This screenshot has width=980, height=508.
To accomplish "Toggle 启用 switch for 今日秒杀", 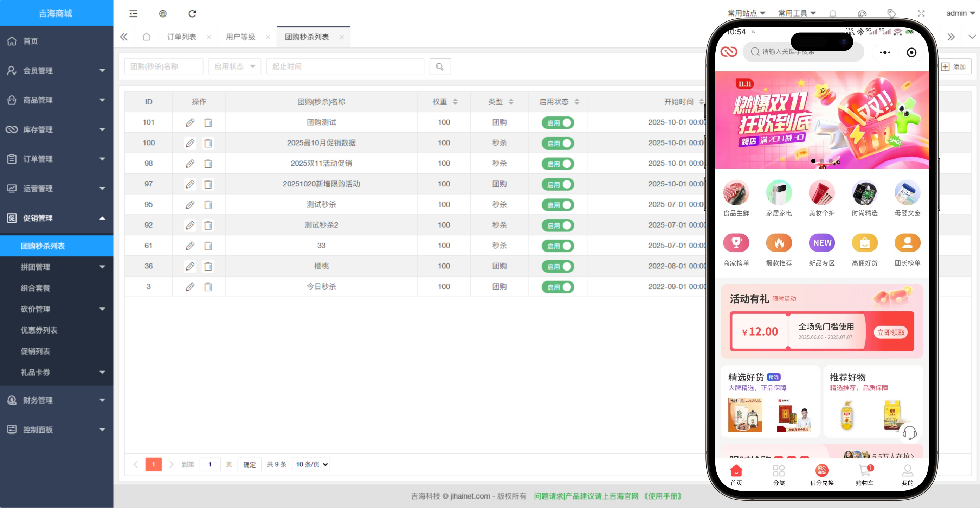I will (x=557, y=287).
